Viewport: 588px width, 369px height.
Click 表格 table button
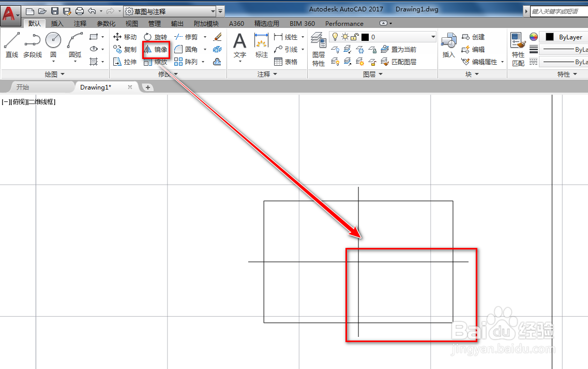(286, 62)
